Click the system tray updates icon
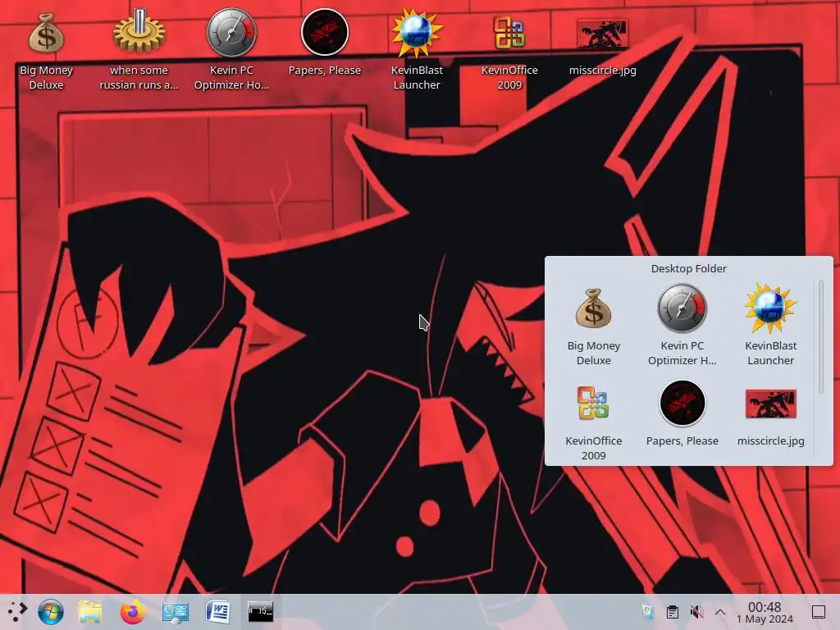 (x=648, y=611)
